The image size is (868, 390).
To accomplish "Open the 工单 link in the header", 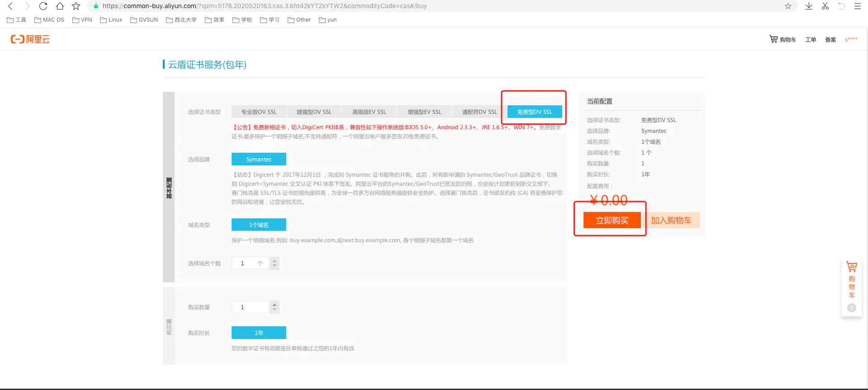I will click(811, 40).
